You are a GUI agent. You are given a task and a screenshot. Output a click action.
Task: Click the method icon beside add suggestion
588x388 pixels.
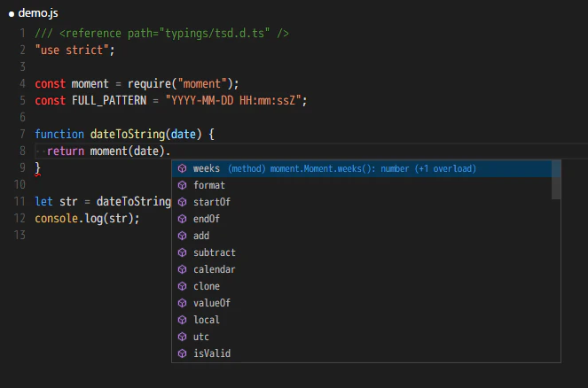pyautogui.click(x=182, y=236)
